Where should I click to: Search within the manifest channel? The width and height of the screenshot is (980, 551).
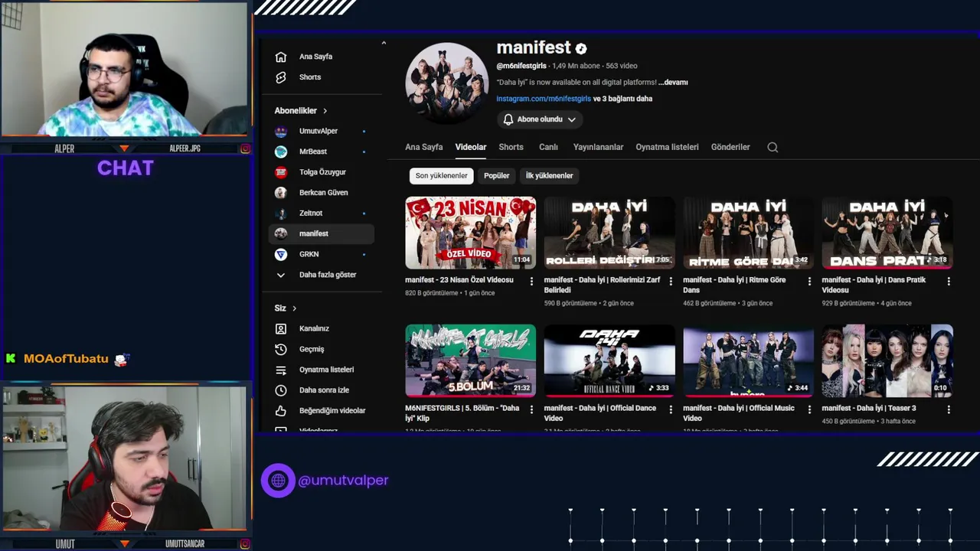point(773,147)
